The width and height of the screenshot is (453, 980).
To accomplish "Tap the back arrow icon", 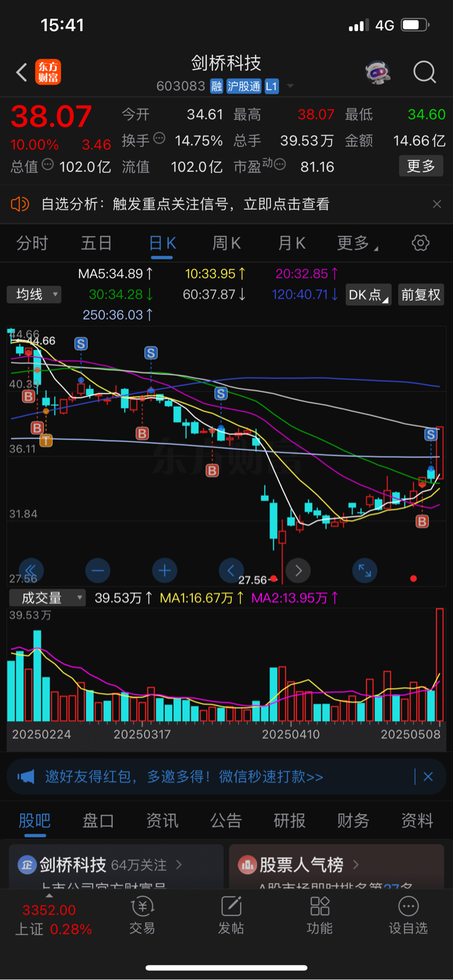I will coord(22,72).
